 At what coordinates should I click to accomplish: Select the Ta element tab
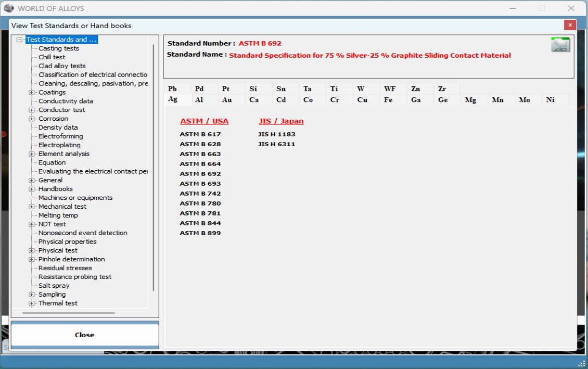pyautogui.click(x=312, y=88)
